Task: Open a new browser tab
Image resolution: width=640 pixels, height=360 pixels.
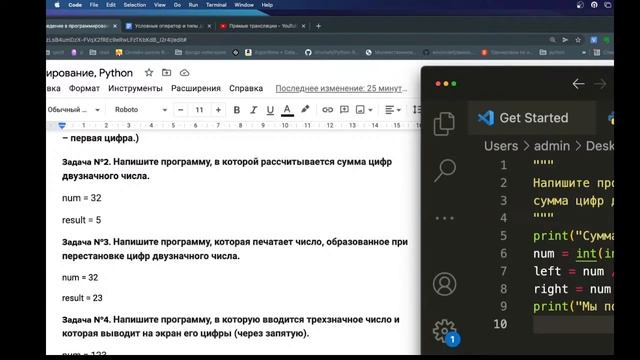Action: coord(318,26)
